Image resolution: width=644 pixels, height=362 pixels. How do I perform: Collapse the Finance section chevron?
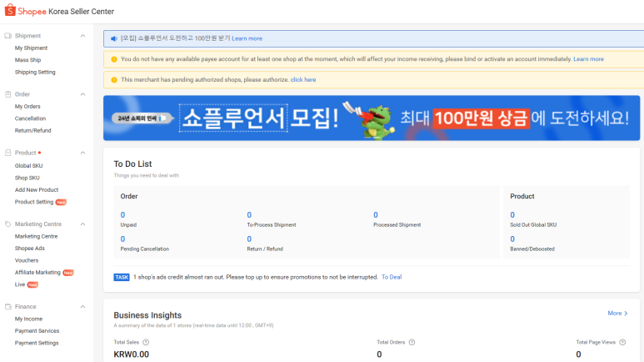pos(82,307)
